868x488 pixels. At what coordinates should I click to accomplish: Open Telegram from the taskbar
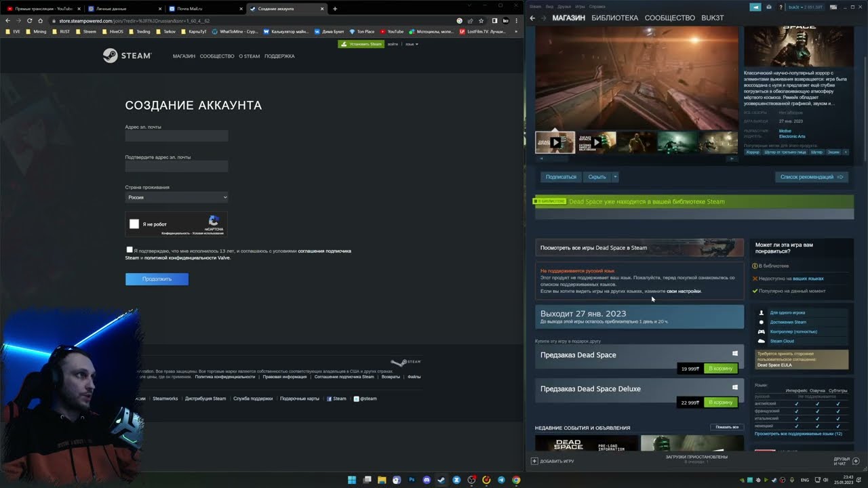(x=501, y=480)
